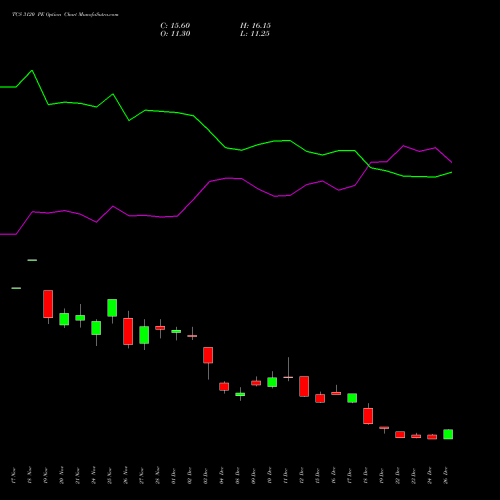Click the '17 Nov' date label on the axis
500x500 pixels.
(x=14, y=476)
